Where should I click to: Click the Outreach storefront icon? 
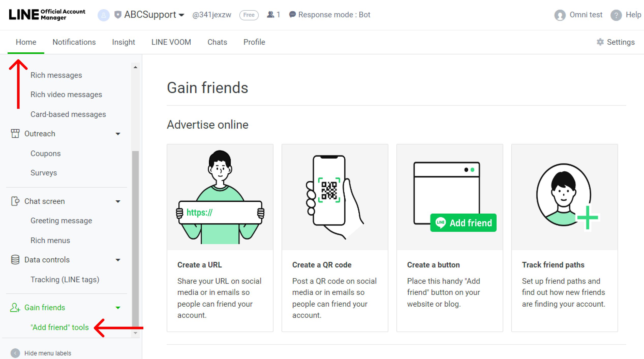click(x=15, y=133)
